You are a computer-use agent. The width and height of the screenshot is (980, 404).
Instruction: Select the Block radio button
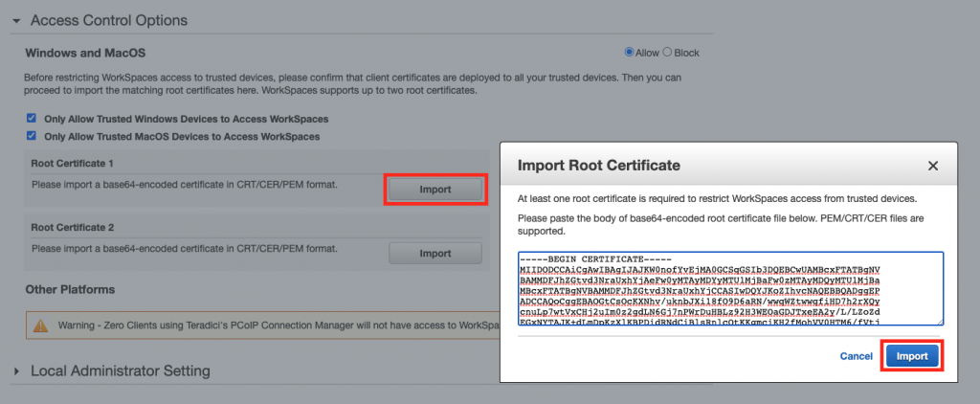click(x=667, y=53)
